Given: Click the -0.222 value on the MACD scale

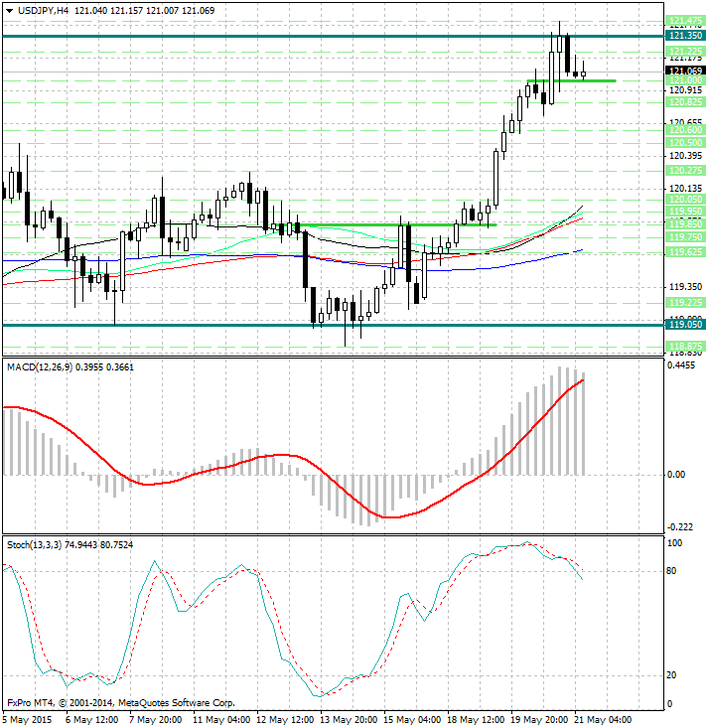Looking at the screenshot, I should (681, 526).
